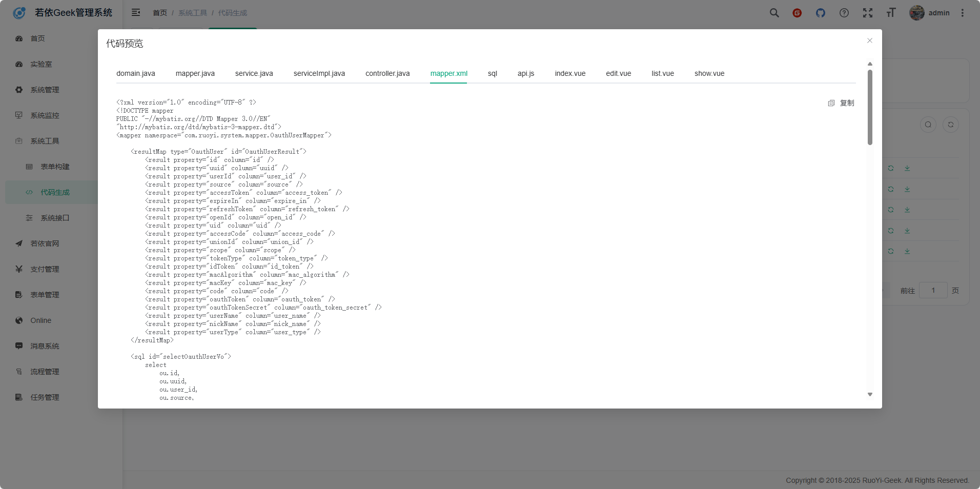
Task: Click the 首页 breadcrumb link
Action: pyautogui.click(x=160, y=13)
